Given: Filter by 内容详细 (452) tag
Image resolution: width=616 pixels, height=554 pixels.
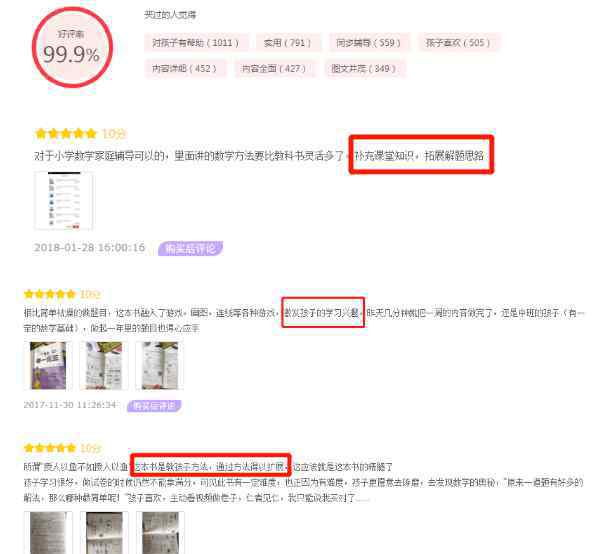Looking at the screenshot, I should (x=184, y=68).
